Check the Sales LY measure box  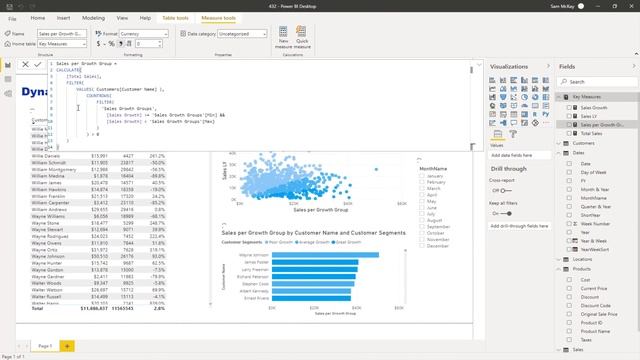569,116
